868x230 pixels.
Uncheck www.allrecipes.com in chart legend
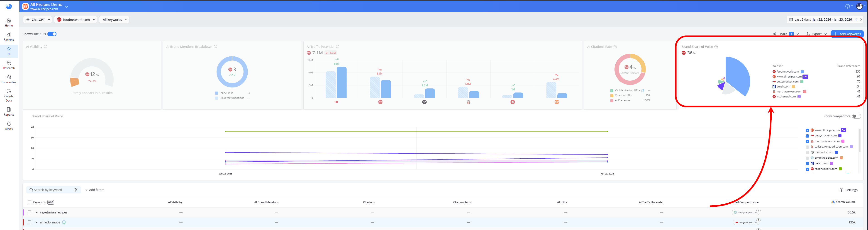(x=807, y=130)
